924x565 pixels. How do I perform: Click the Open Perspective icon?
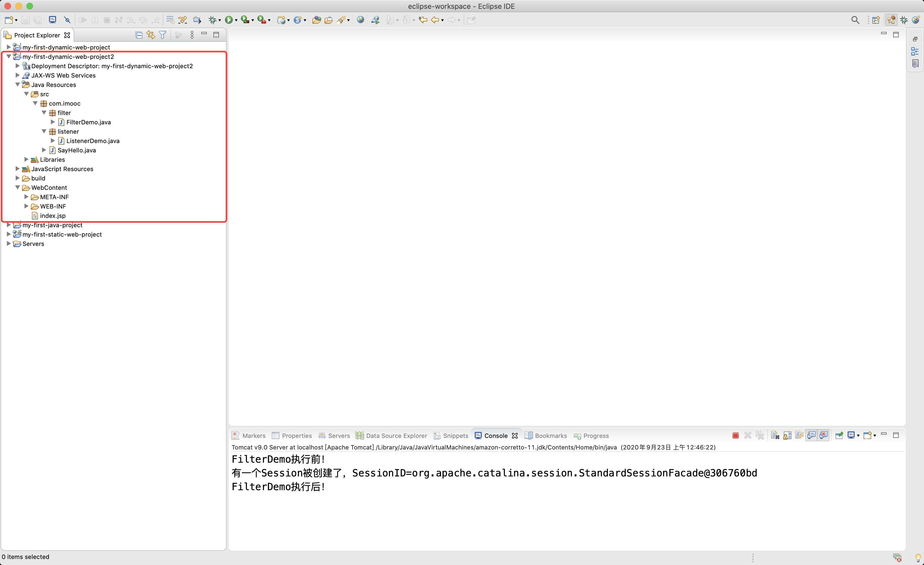876,20
